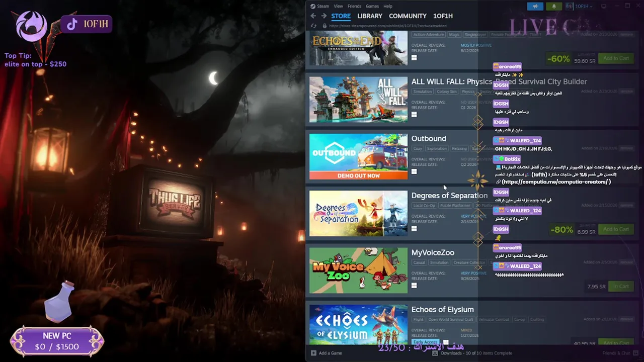Click Windows icon under ALL WILL FALL

pos(414,115)
